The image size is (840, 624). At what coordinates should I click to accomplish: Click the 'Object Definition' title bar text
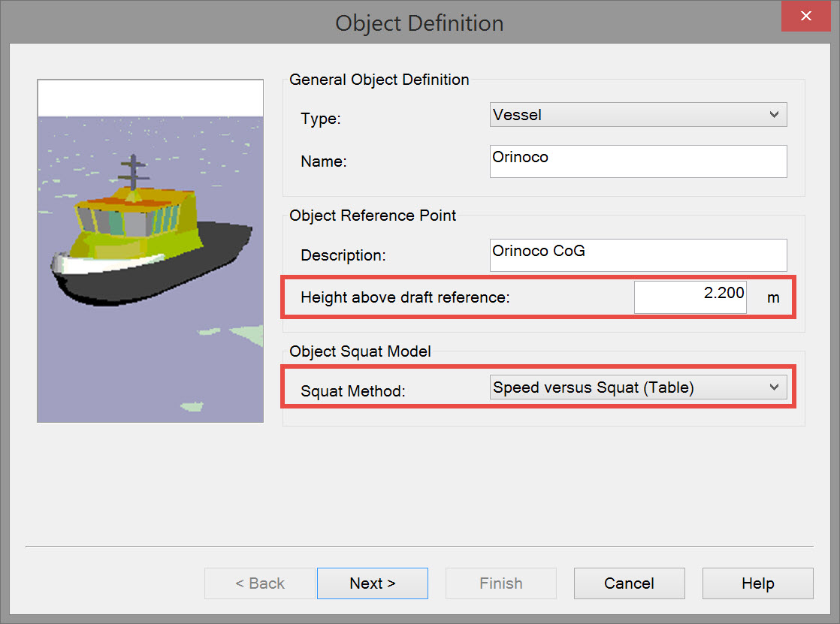[x=419, y=23]
